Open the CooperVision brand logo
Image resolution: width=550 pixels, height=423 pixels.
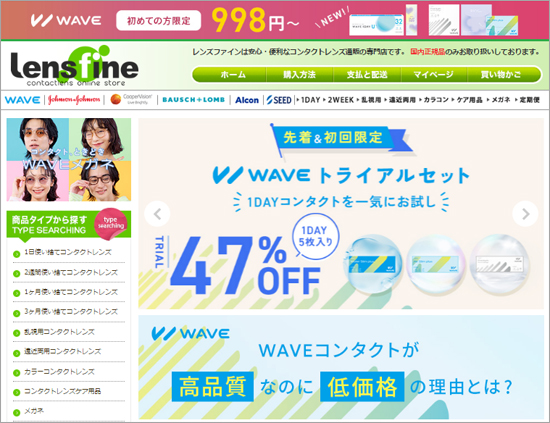[131, 100]
